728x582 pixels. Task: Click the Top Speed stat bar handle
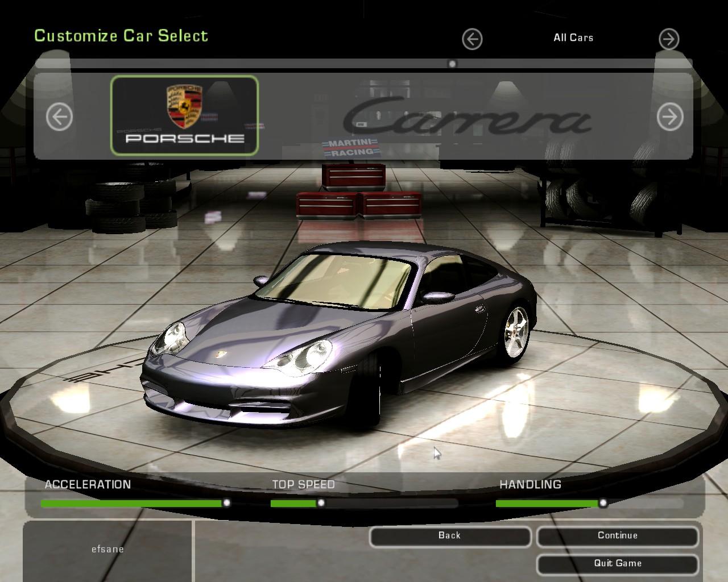[x=321, y=503]
